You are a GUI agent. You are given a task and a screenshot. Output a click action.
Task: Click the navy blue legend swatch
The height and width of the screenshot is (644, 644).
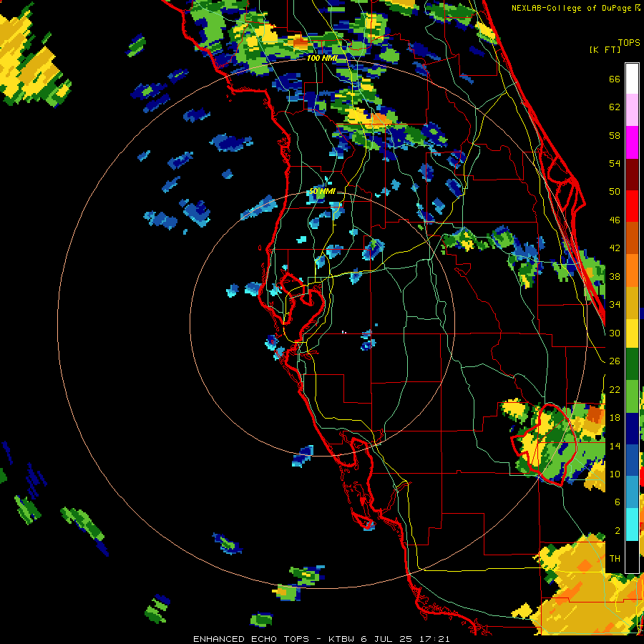pyautogui.click(x=632, y=429)
